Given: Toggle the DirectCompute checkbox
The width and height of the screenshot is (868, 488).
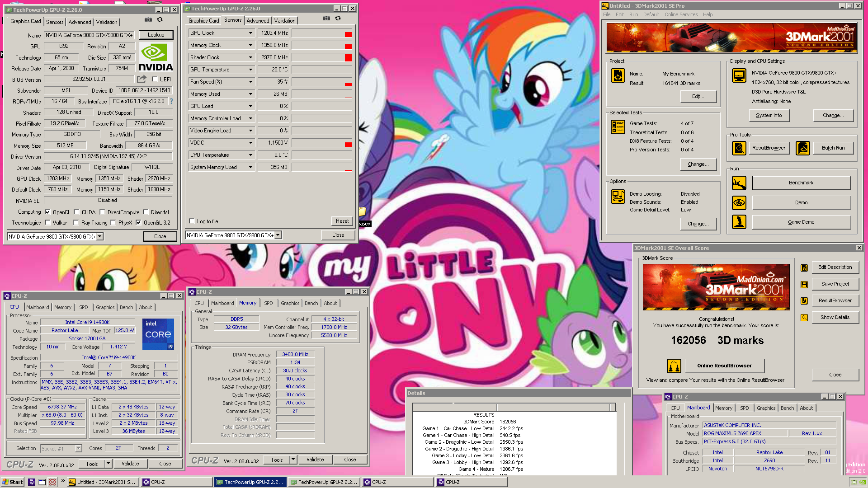Looking at the screenshot, I should 102,212.
